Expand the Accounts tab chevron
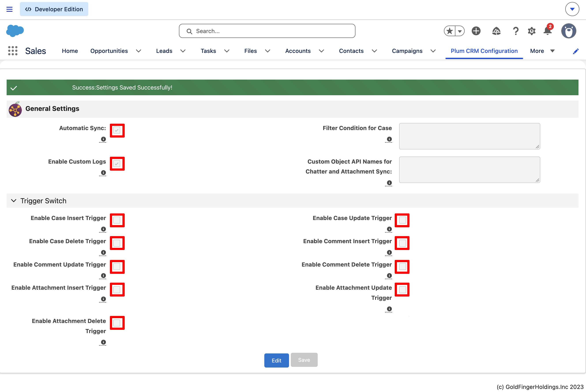 pos(321,51)
